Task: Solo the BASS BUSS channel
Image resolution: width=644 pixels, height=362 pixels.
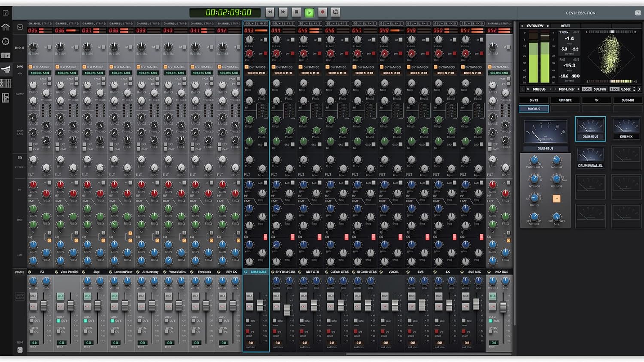Action: [x=249, y=296]
